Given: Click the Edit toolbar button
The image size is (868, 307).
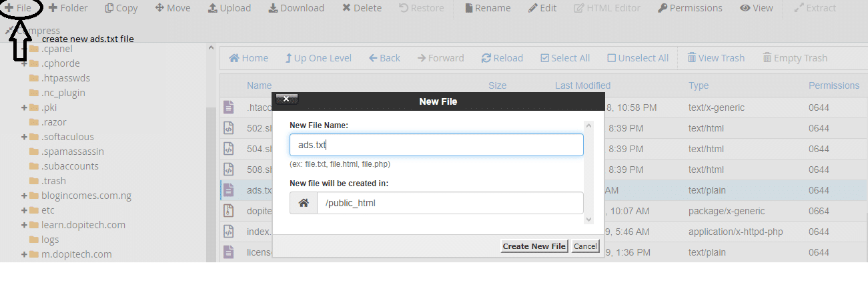Looking at the screenshot, I should tap(542, 8).
